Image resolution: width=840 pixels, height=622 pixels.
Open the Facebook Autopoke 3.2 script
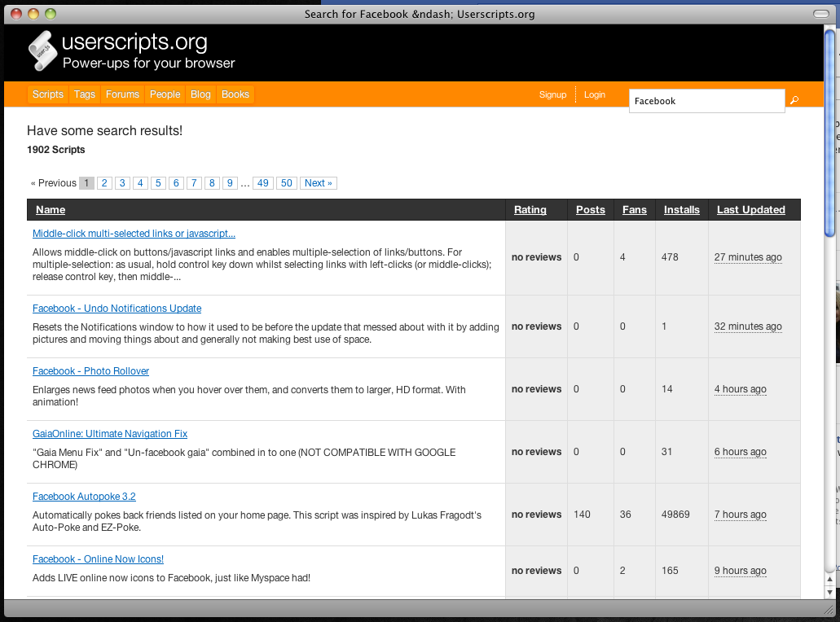click(x=84, y=497)
